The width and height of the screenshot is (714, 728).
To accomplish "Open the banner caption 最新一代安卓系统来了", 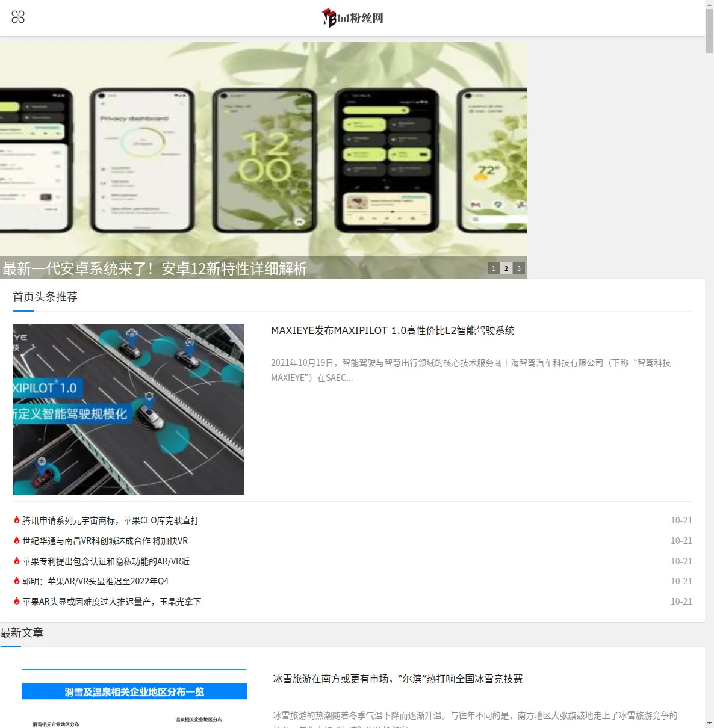I will point(155,268).
